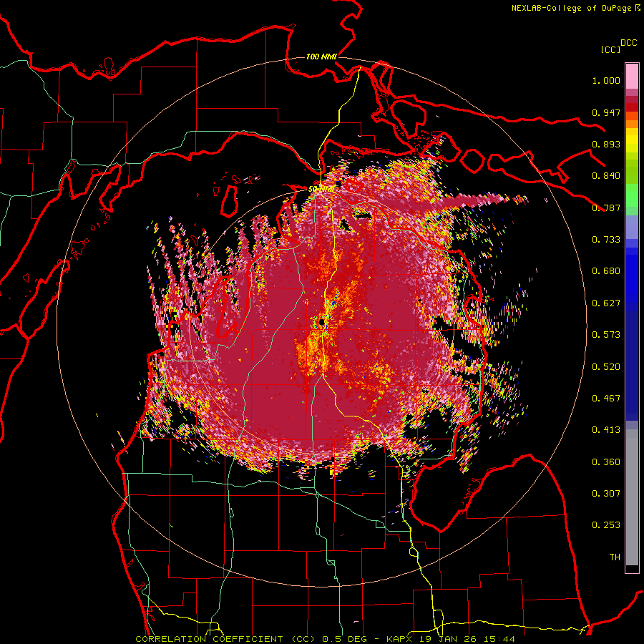This screenshot has height=644, width=644.
Task: Click the pink top segment of the color bar
Action: [632, 76]
